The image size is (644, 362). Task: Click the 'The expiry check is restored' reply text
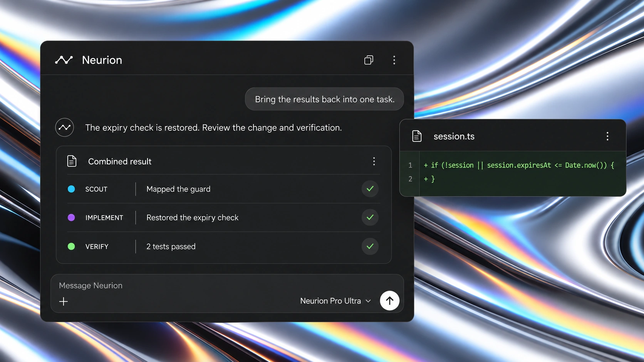pyautogui.click(x=213, y=128)
